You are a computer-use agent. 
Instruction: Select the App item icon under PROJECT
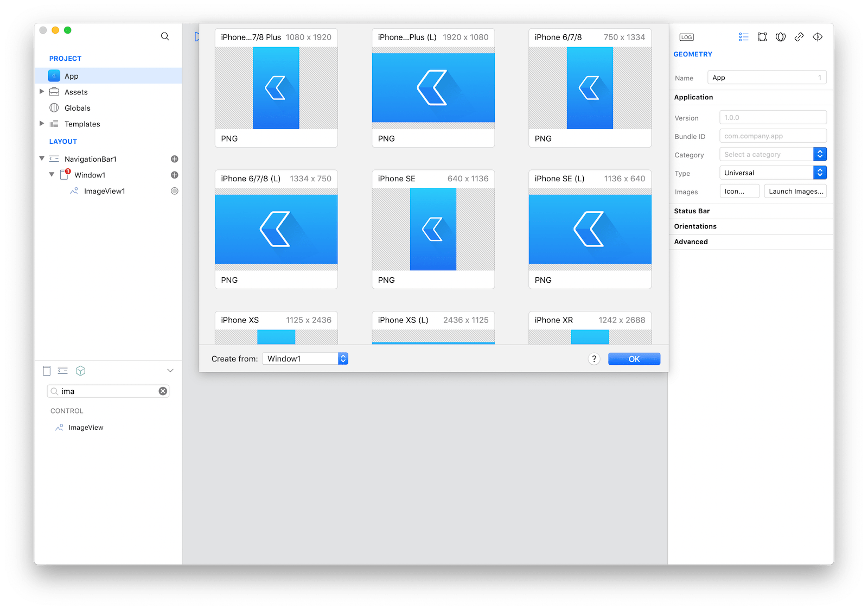pos(54,76)
